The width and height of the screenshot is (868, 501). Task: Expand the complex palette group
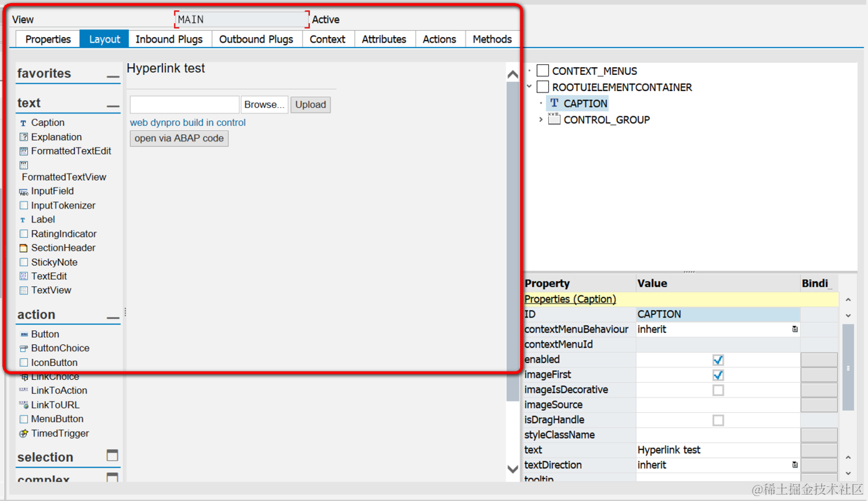coord(112,478)
